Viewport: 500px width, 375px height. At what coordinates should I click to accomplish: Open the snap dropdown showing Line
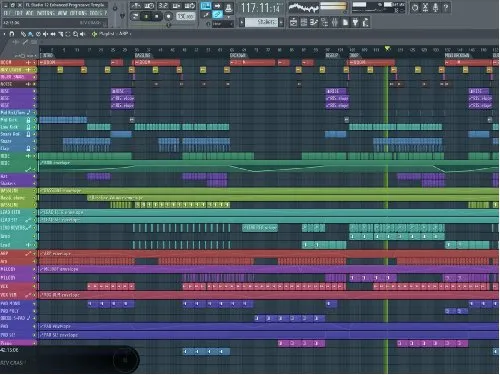pyautogui.click(x=223, y=24)
